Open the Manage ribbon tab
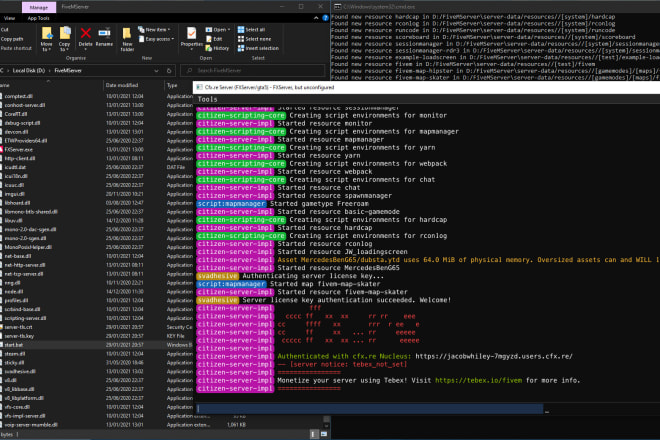660x440 pixels. [39, 7]
